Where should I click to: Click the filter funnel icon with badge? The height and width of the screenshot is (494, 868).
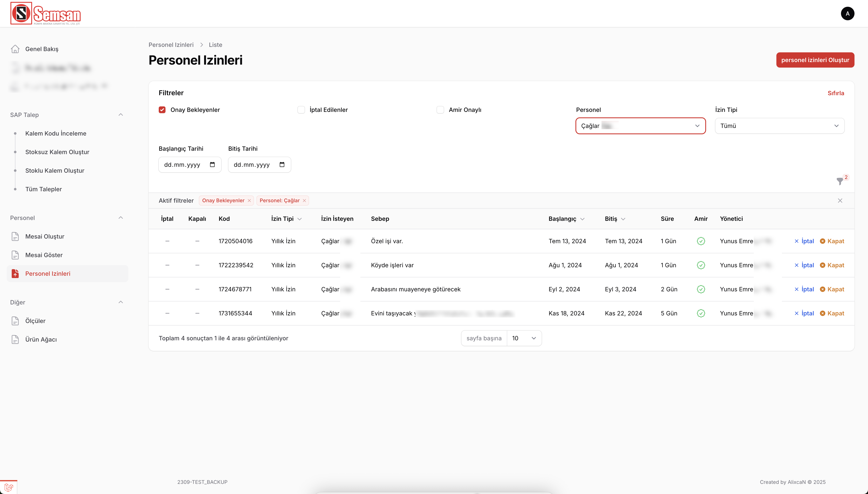840,181
